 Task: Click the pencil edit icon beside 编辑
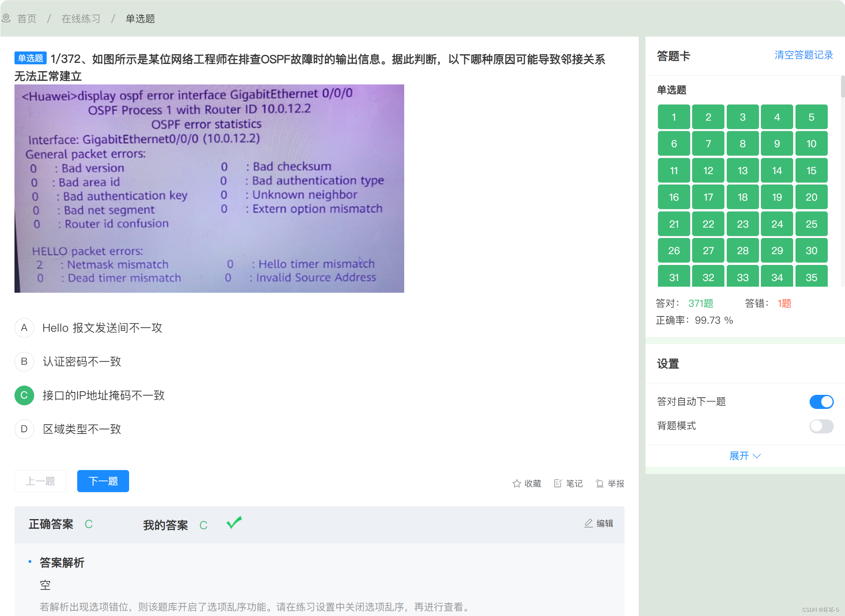[588, 523]
